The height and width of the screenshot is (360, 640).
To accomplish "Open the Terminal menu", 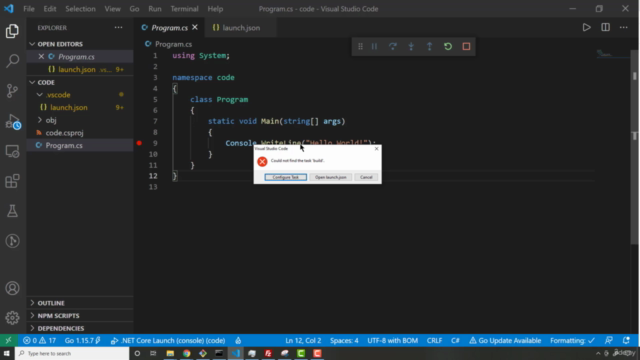I will coord(184,9).
